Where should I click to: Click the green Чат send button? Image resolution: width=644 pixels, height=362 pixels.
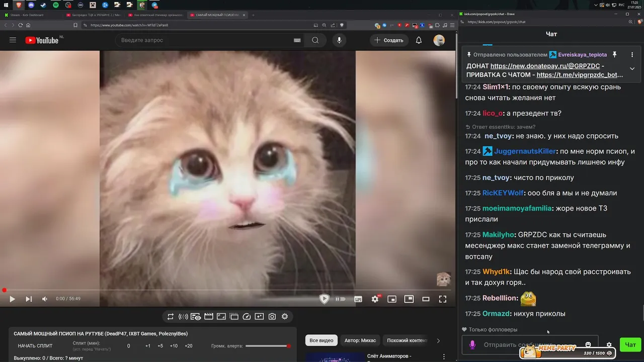630,344
